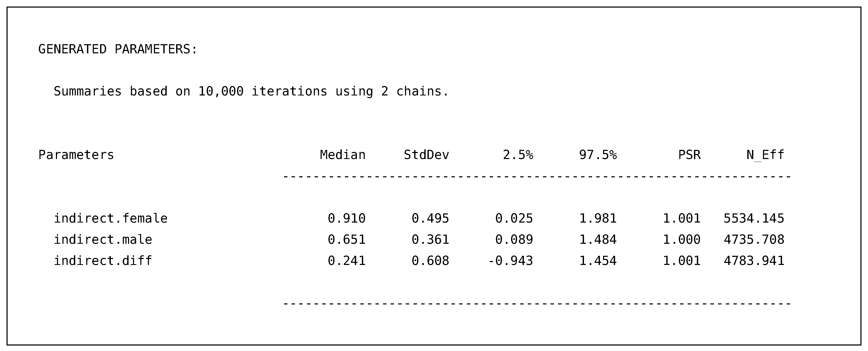
Task: Click the 2.5% column header
Action: (518, 155)
